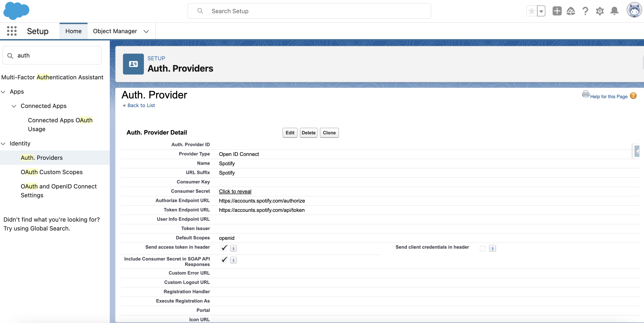The image size is (644, 323).
Task: Open the user profile avatar
Action: [x=634, y=10]
